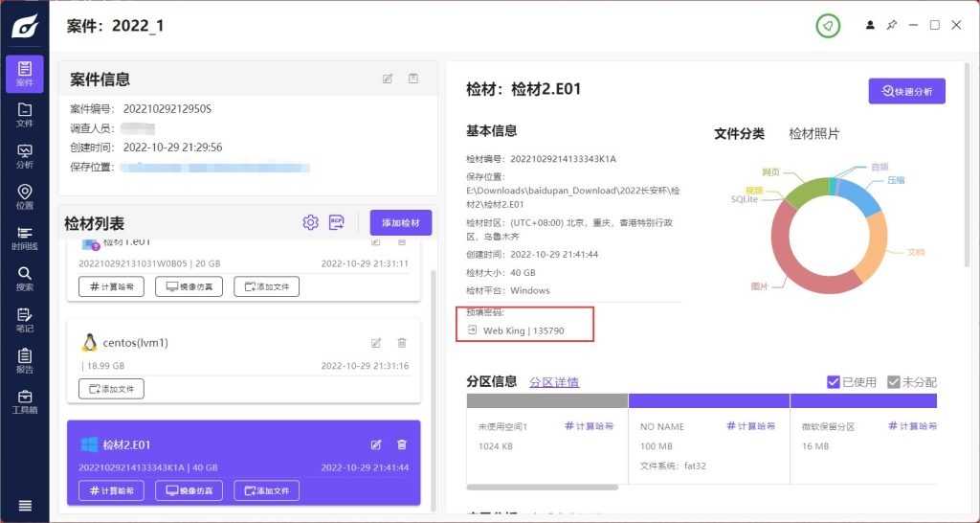The width and height of the screenshot is (980, 523).
Task: Click the 快速分析 button
Action: tap(906, 91)
